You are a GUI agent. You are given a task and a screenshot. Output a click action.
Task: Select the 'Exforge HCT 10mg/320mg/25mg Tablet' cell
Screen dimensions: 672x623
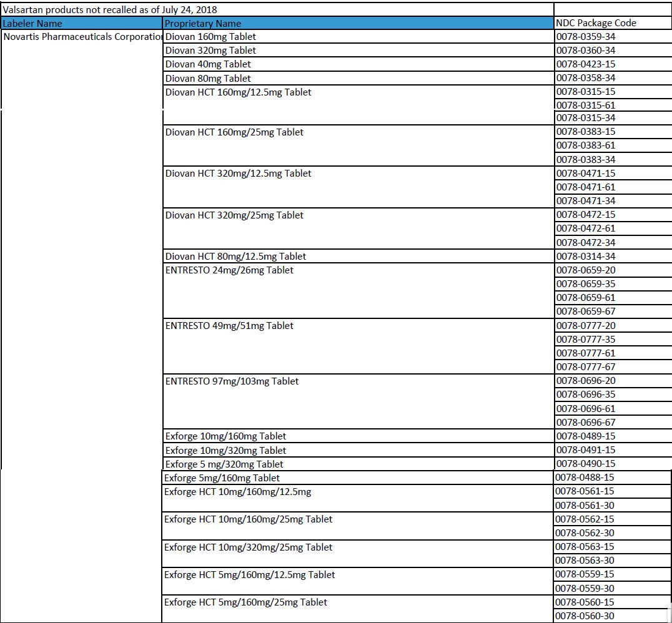357,554
